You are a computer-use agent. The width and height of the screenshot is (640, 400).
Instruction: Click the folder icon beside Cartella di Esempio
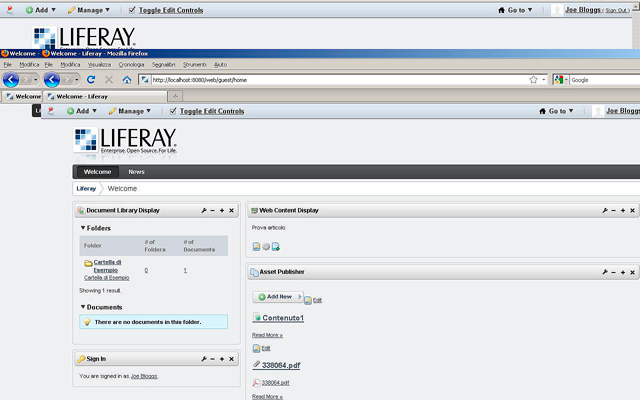88,263
